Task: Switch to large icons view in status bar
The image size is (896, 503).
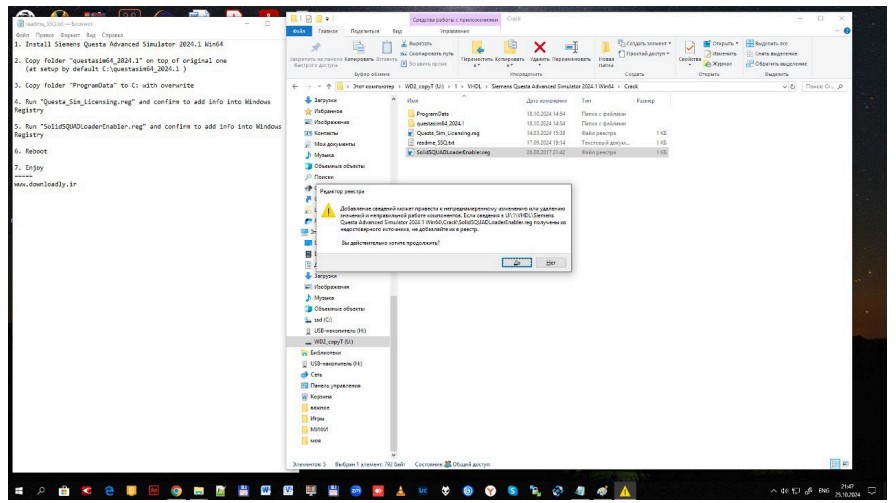Action: [x=846, y=464]
